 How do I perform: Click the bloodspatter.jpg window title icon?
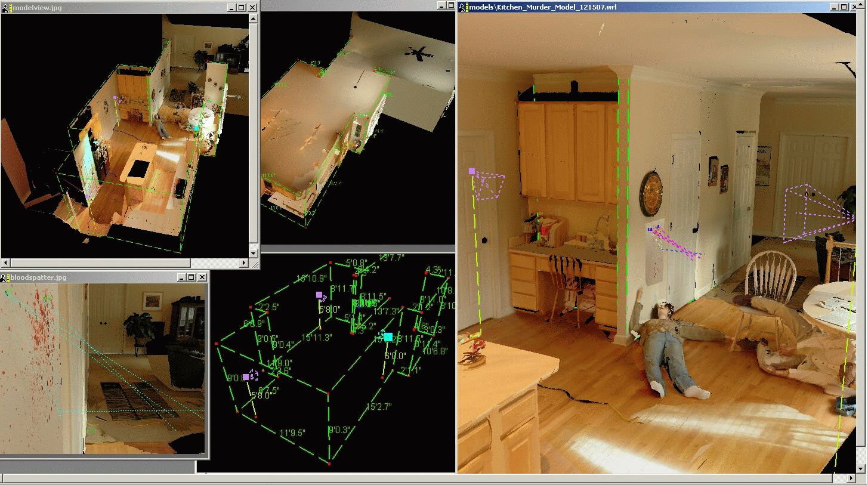tap(5, 277)
